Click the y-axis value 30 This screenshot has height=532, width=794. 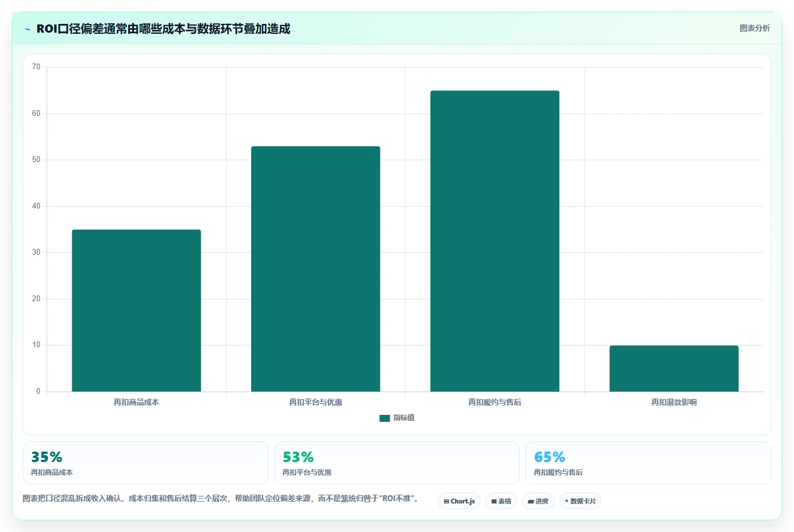[36, 252]
